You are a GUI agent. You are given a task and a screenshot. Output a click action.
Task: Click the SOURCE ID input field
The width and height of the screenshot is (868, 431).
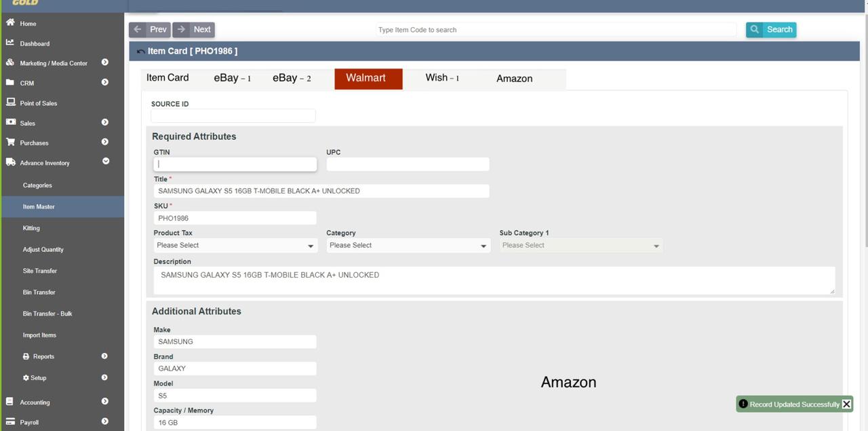233,116
